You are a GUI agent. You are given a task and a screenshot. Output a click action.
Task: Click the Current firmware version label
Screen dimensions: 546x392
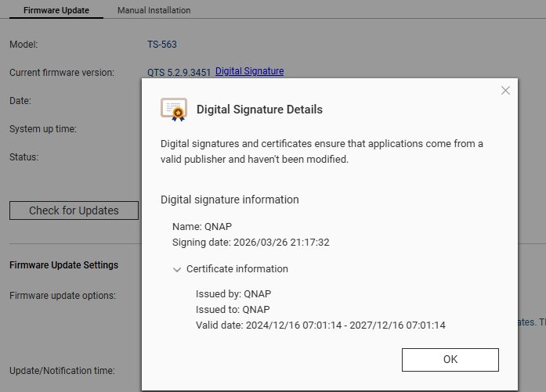(x=62, y=73)
